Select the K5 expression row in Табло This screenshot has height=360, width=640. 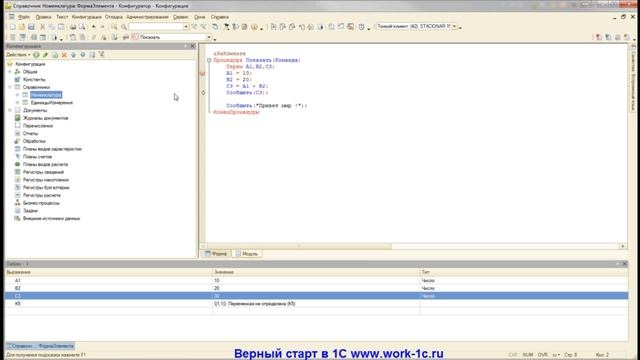pyautogui.click(x=316, y=304)
